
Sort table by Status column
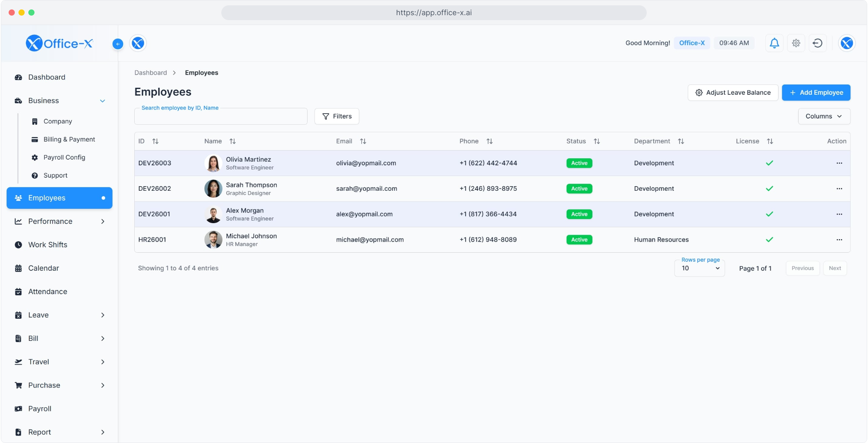pyautogui.click(x=597, y=142)
